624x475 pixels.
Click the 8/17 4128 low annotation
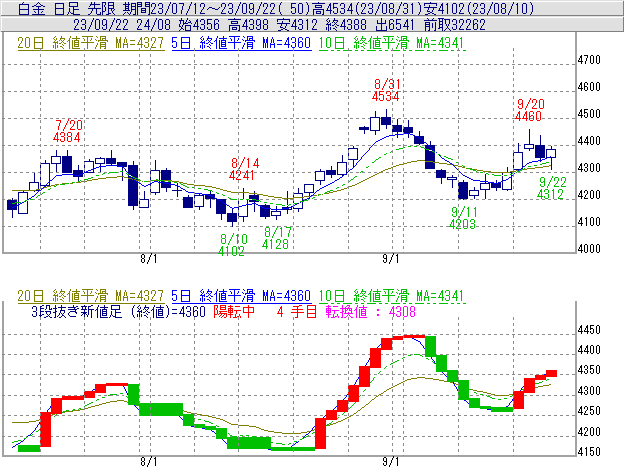(276, 238)
